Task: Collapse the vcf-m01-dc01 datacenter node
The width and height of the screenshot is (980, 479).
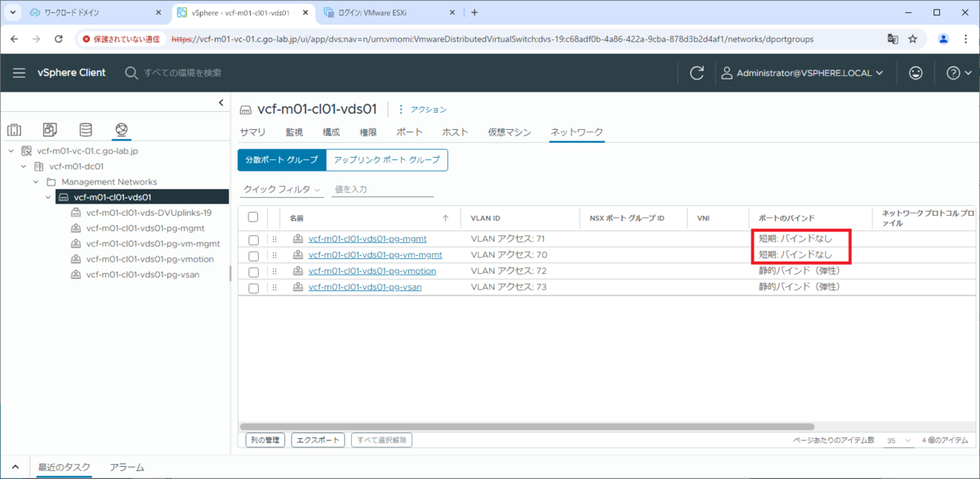Action: [24, 166]
